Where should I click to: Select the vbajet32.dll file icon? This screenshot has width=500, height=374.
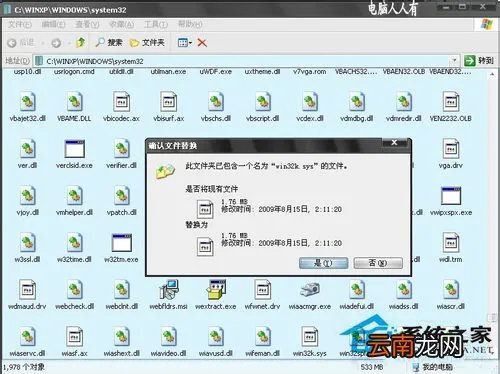point(27,102)
